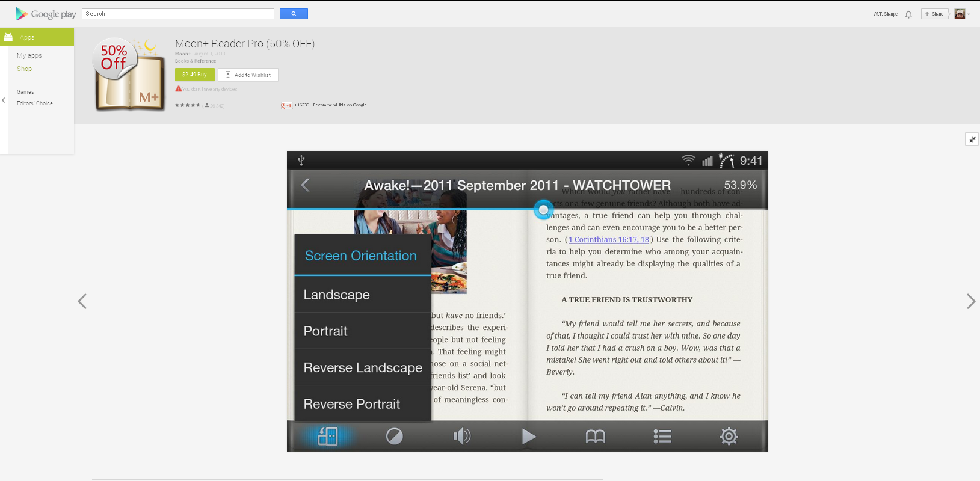This screenshot has height=481, width=980.
Task: Open the notifications bell
Action: tap(908, 14)
